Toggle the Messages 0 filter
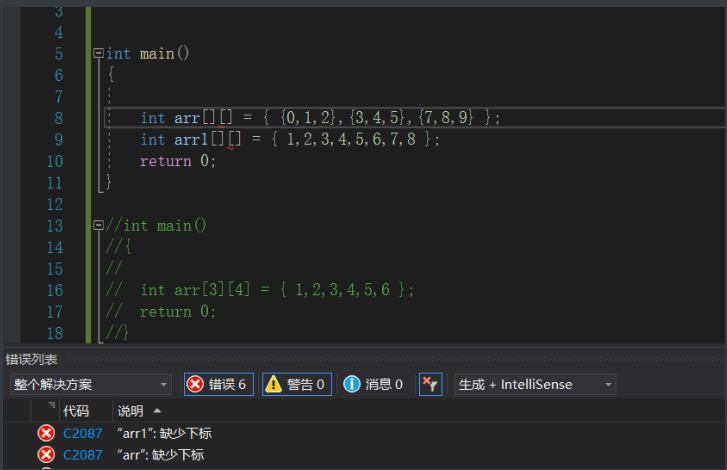Viewport: 727px width, 470px height. point(373,384)
